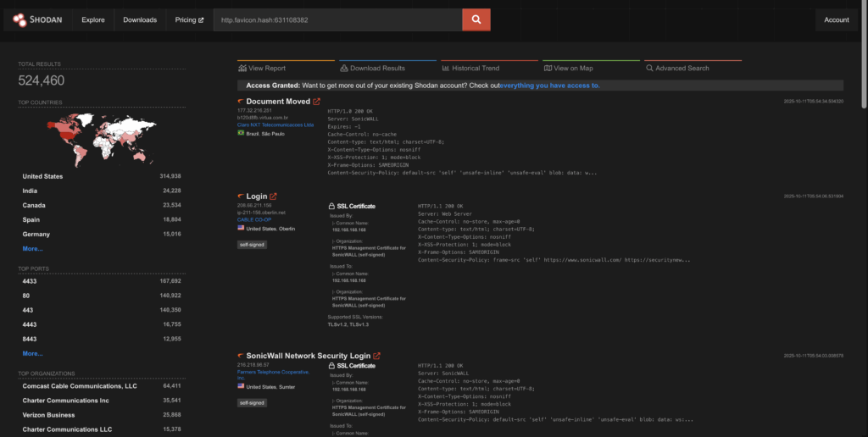
Task: Open external link icon next to SonicWall Network Security Login
Action: pos(377,356)
